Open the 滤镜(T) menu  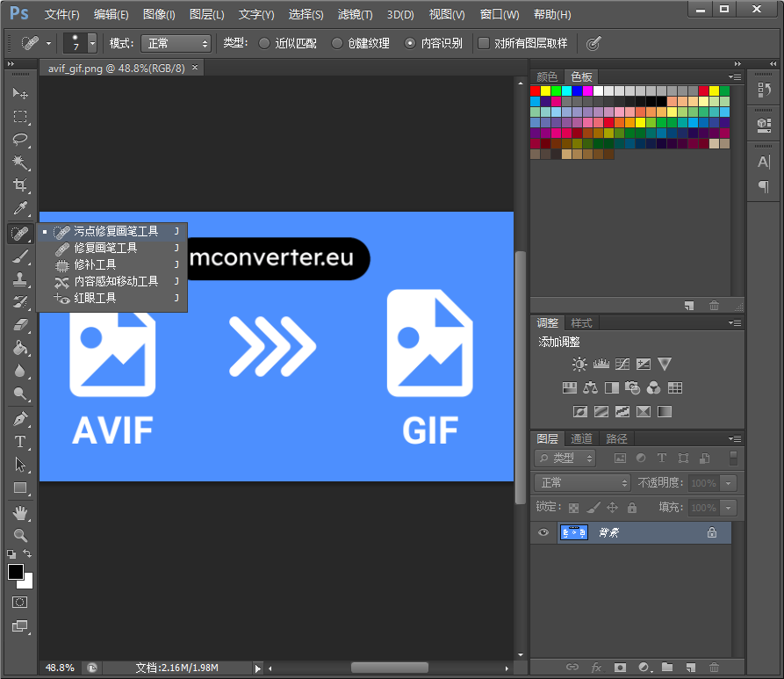click(355, 15)
